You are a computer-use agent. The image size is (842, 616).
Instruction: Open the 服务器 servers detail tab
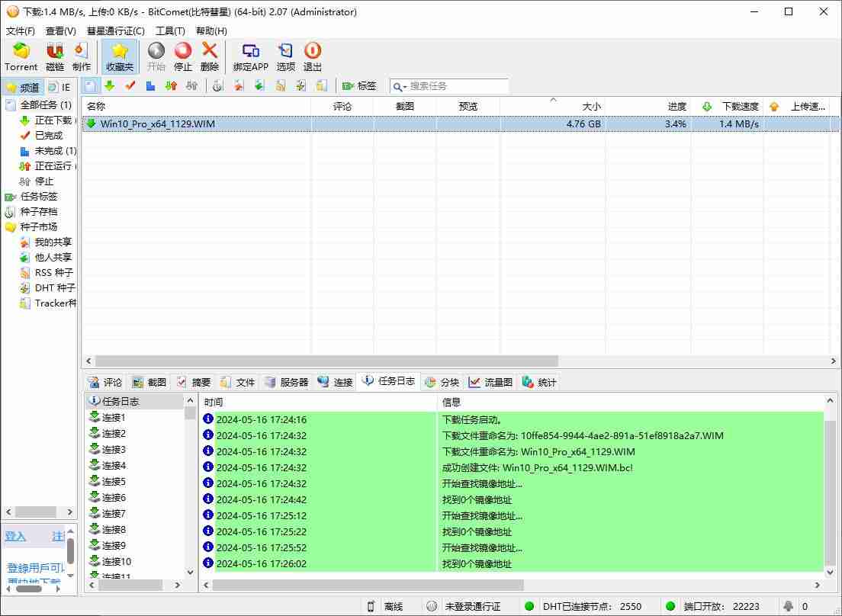click(286, 382)
